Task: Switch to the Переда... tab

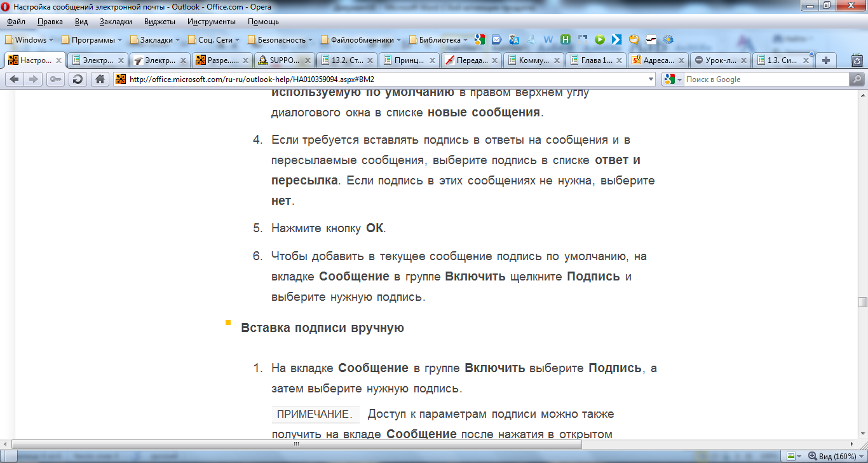Action: (x=471, y=60)
